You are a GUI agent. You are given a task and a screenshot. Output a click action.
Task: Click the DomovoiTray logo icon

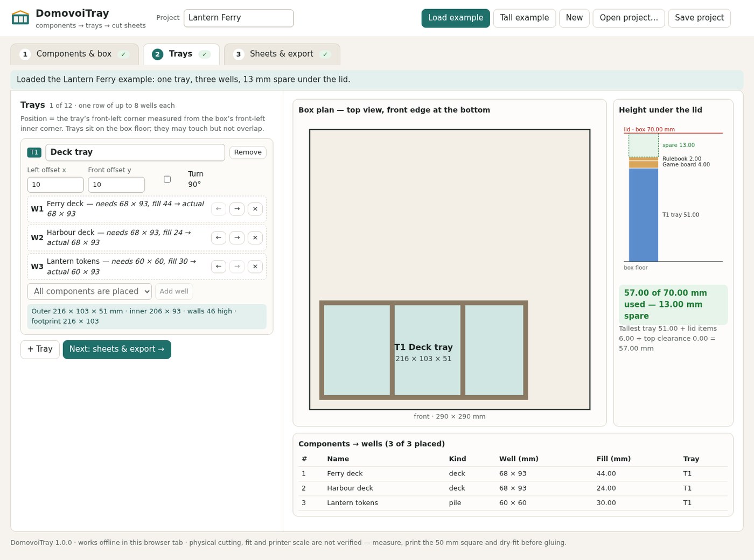[20, 18]
